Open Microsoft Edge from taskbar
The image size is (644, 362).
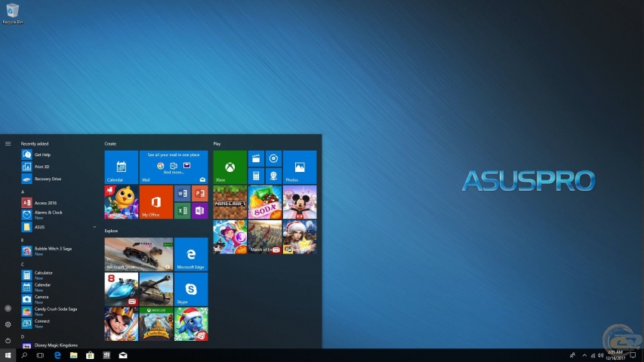(57, 355)
